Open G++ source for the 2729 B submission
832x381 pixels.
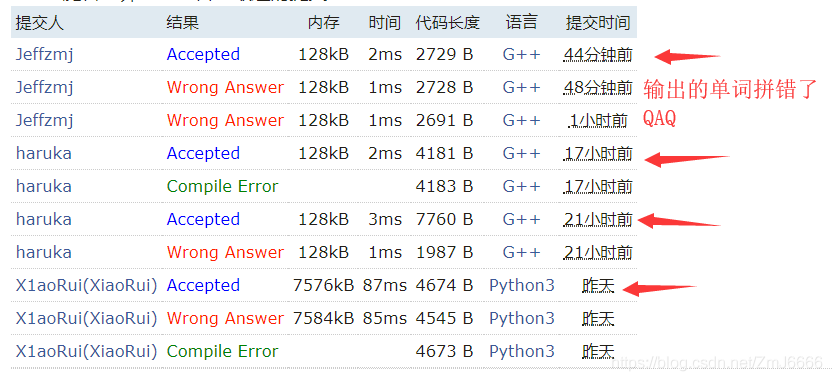point(522,55)
